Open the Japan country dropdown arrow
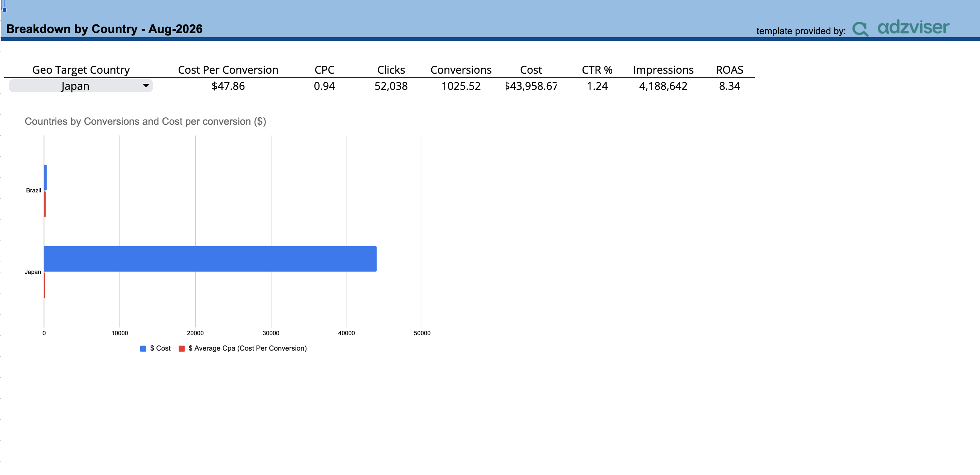This screenshot has width=980, height=475. (x=146, y=86)
